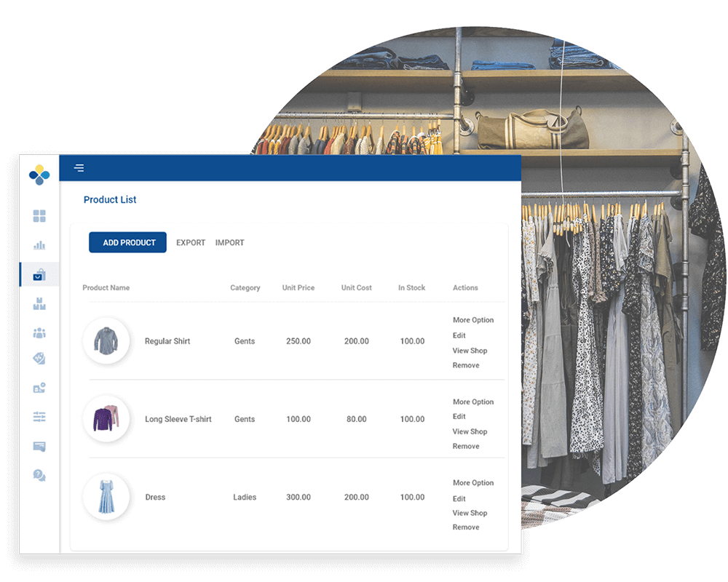This screenshot has height=582, width=728.
Task: Click the ADD PRODUCT button
Action: [x=127, y=242]
